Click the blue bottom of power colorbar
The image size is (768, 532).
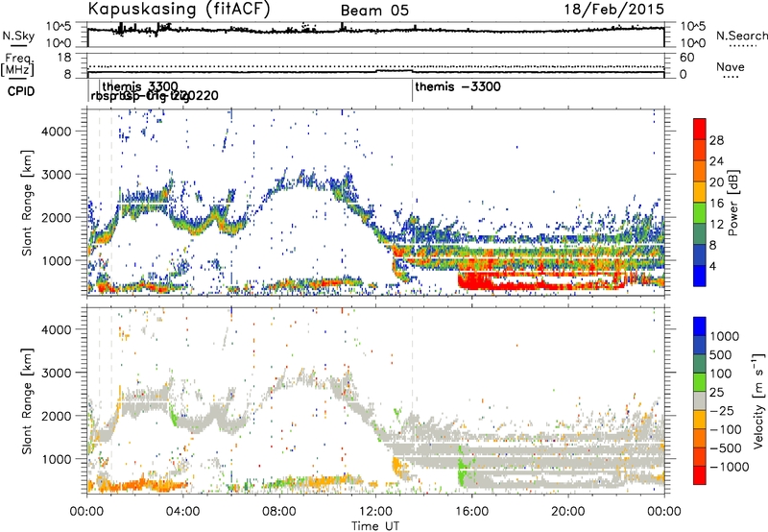(x=700, y=277)
